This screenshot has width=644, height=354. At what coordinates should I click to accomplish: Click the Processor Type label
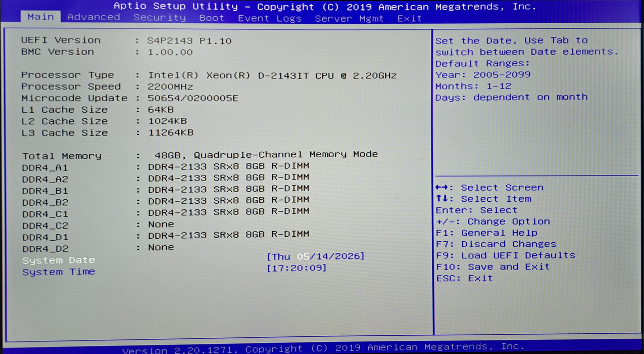[x=68, y=75]
